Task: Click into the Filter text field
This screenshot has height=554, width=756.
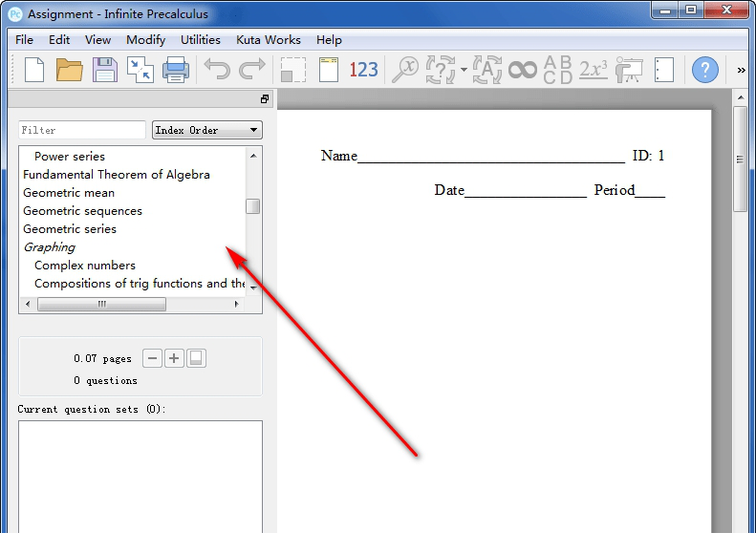Action: tap(82, 130)
